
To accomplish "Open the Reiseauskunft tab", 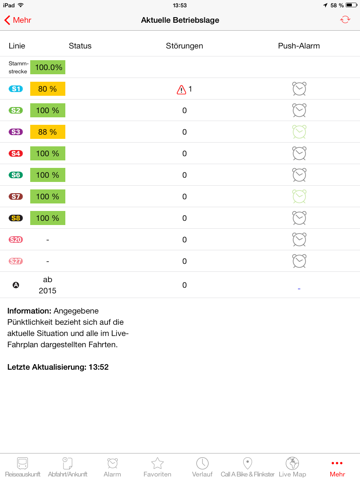I will pos(23,467).
